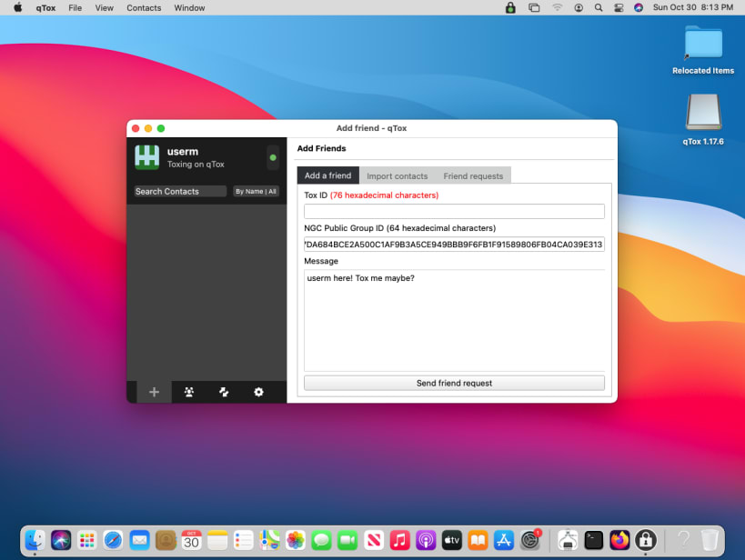Click the user account icon in menu bar
The height and width of the screenshot is (560, 745).
[x=579, y=7]
